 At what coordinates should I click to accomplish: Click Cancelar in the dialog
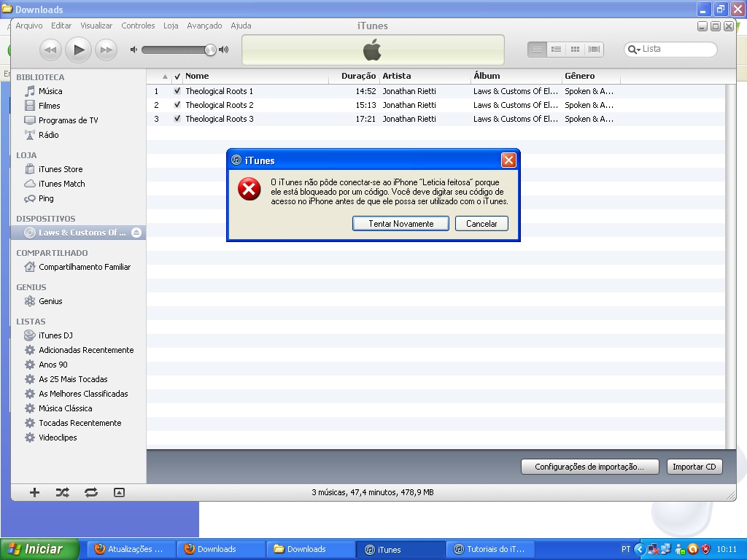coord(481,224)
